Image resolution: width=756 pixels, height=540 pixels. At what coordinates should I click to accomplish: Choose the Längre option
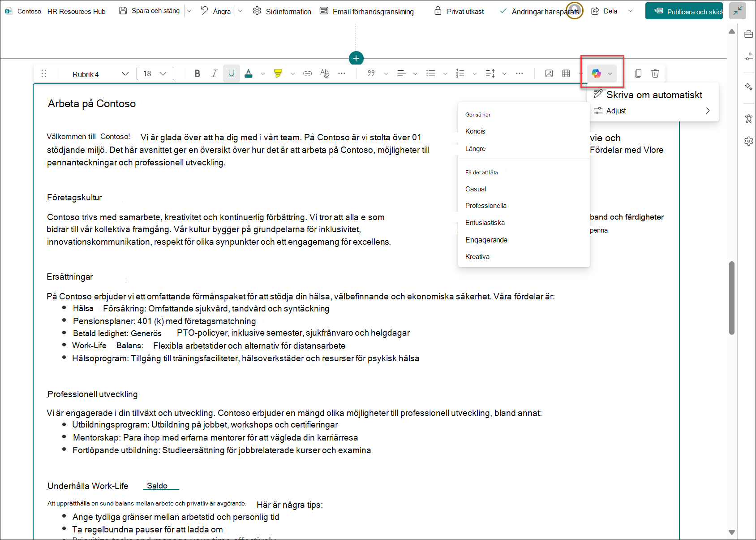tap(524, 149)
